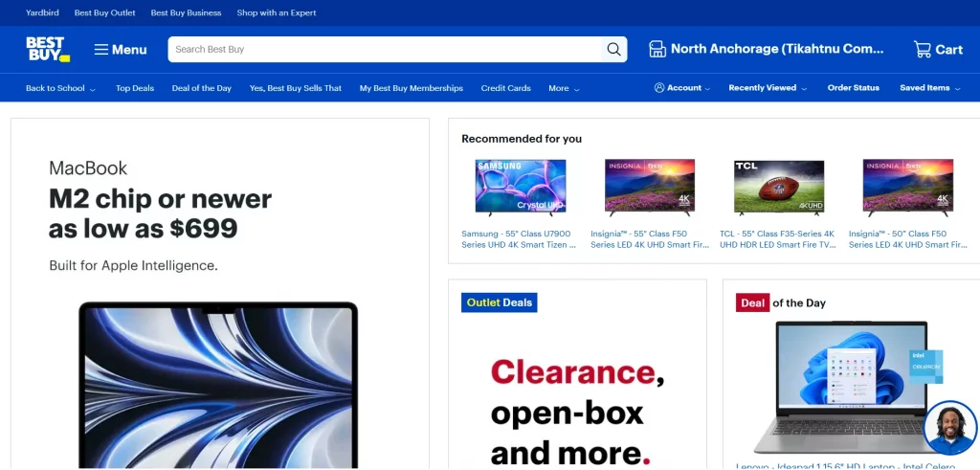Expand the More navigation dropdown

pos(564,88)
